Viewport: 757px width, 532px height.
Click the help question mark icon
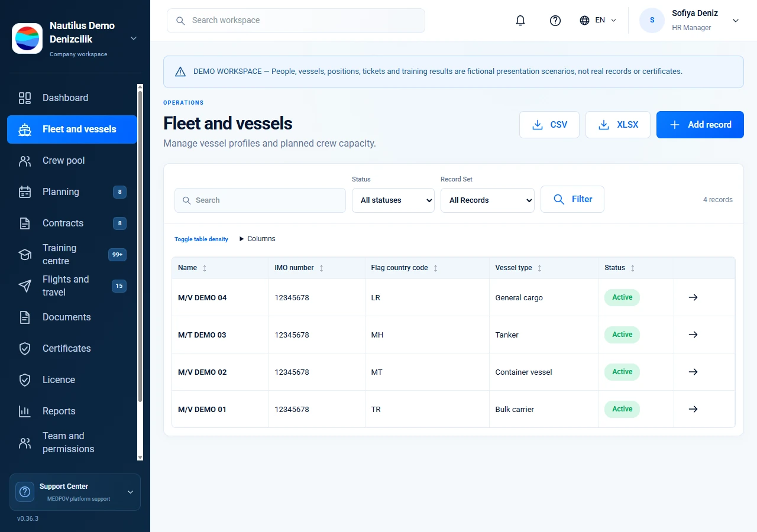[x=555, y=20]
